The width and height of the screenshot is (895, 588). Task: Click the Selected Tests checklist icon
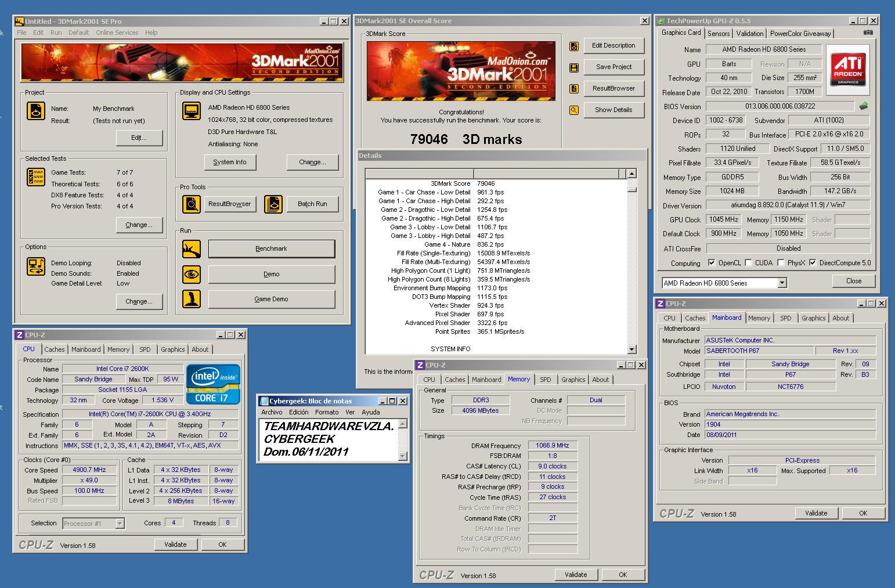pos(36,177)
